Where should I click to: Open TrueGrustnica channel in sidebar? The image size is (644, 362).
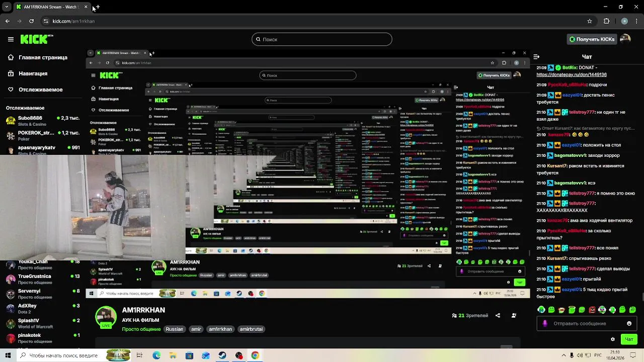click(43, 279)
